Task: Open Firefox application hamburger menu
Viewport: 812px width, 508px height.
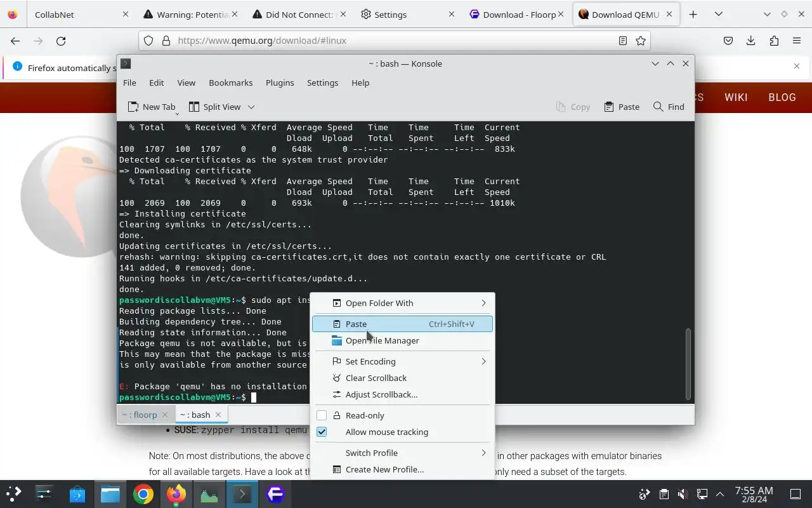Action: (x=797, y=41)
